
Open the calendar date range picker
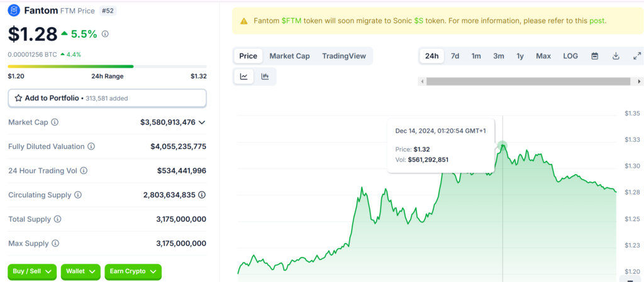(594, 56)
